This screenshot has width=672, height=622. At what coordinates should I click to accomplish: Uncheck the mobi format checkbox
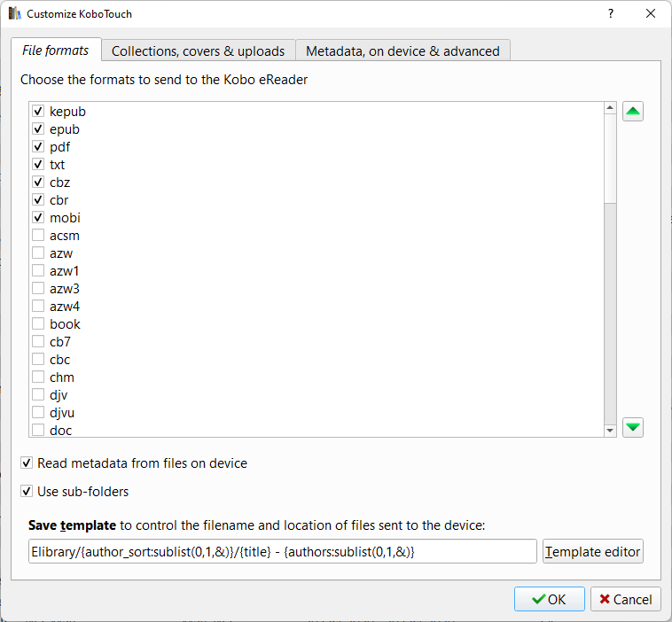click(x=38, y=218)
